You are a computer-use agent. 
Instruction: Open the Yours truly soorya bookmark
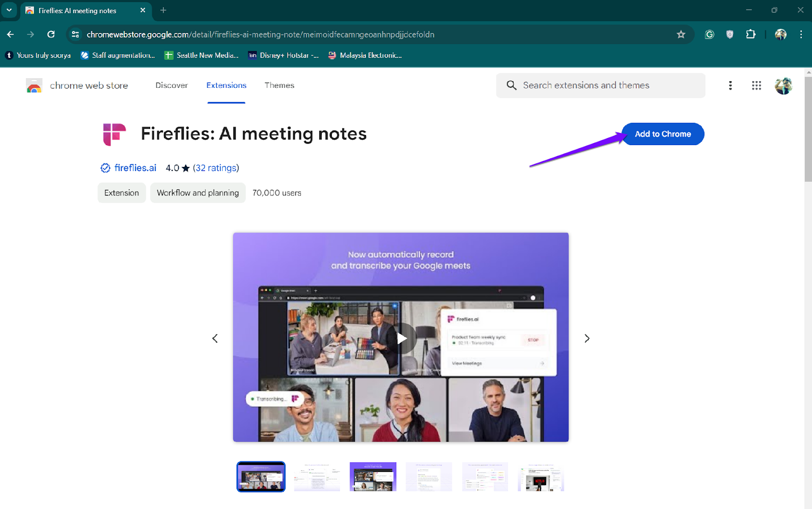[38, 55]
